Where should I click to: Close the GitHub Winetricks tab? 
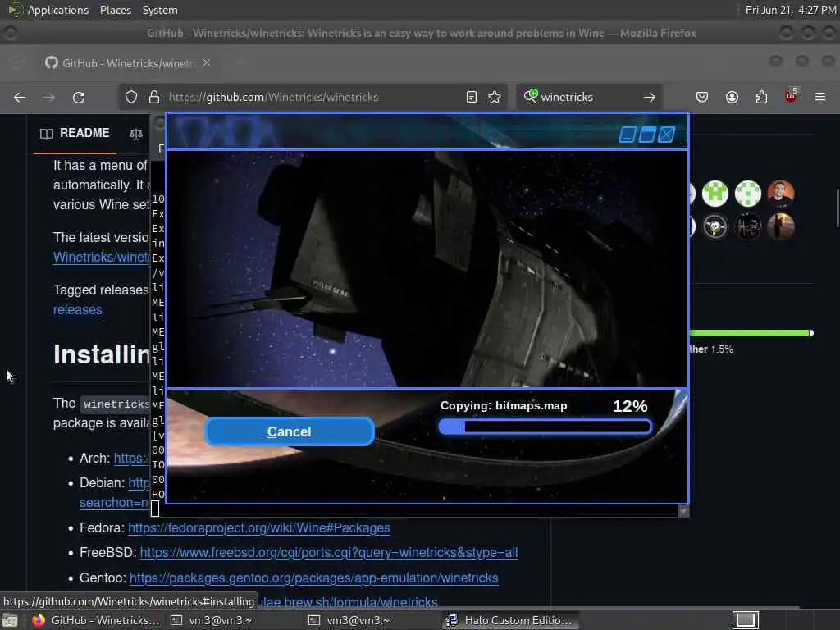207,62
